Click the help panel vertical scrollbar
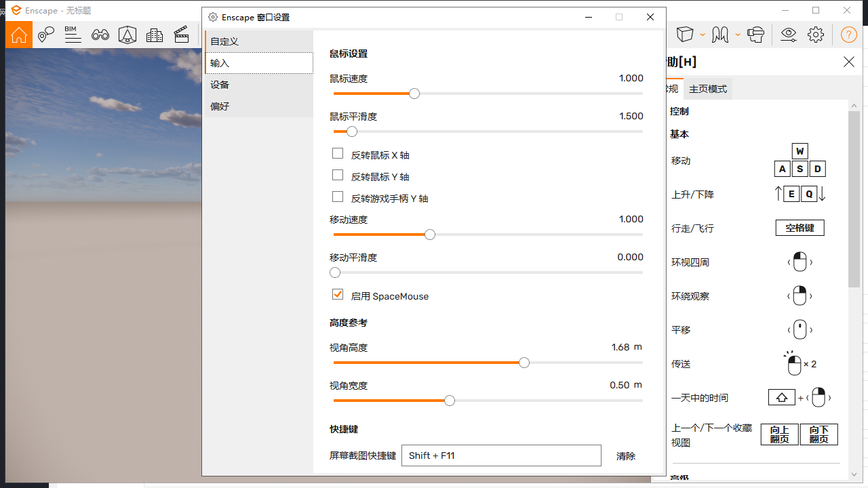The height and width of the screenshot is (488, 868). point(854,200)
